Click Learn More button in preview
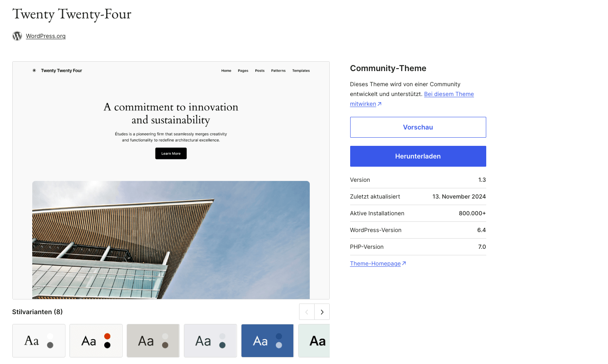The height and width of the screenshot is (364, 608). coord(171,154)
